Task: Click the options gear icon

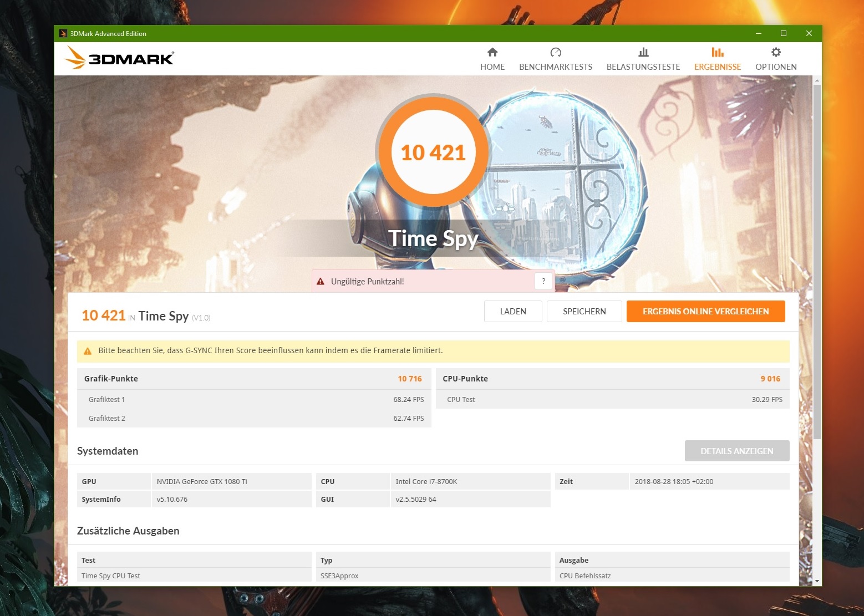Action: (776, 52)
